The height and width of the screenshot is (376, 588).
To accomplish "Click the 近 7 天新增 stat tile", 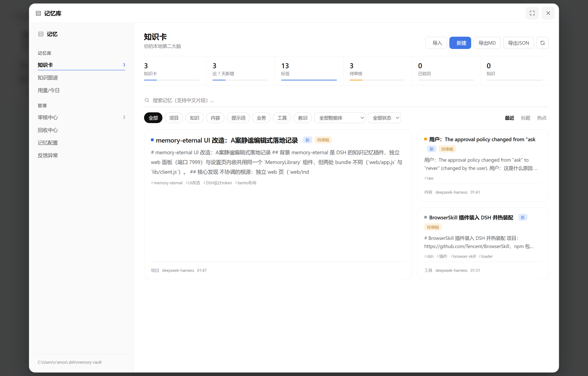I will [x=240, y=71].
